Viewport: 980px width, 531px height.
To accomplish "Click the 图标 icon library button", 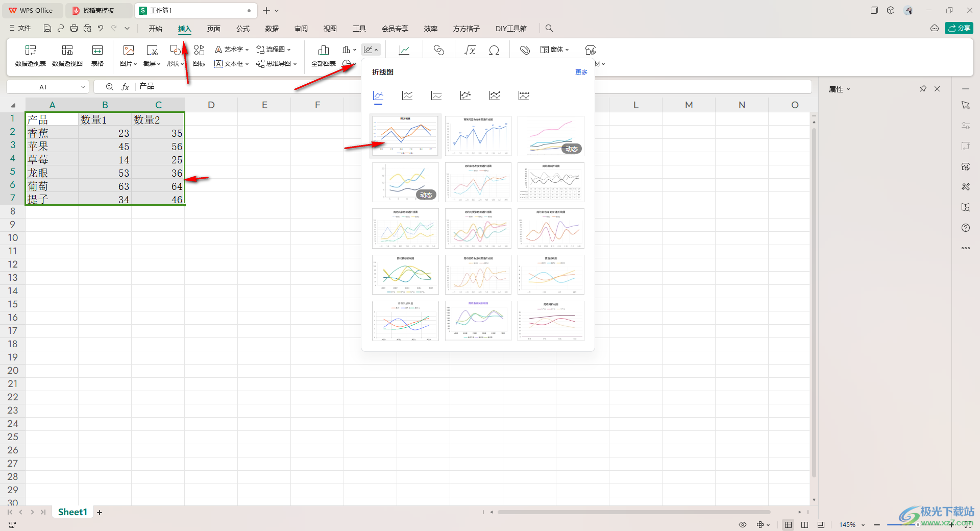I will pos(199,56).
